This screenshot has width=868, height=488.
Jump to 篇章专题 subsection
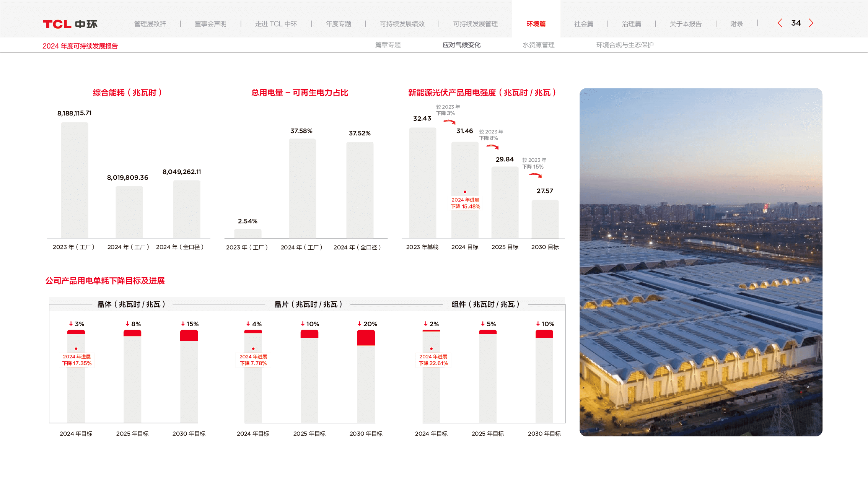point(388,45)
